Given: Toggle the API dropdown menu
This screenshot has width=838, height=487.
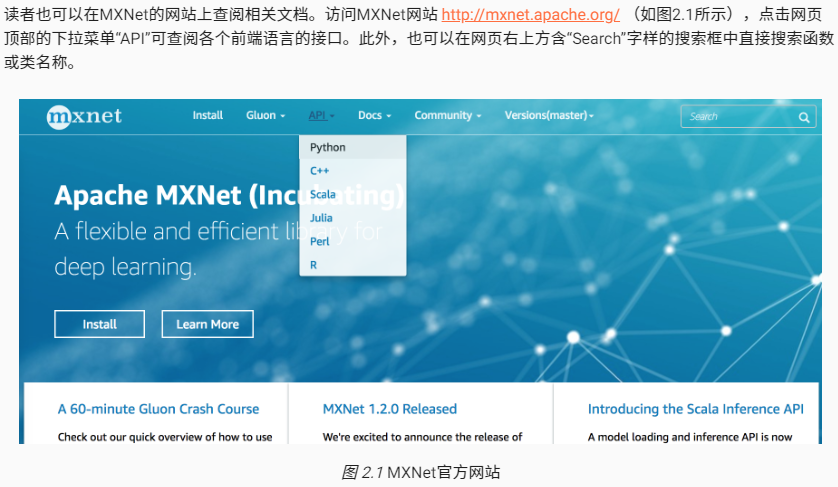Looking at the screenshot, I should click(x=322, y=115).
